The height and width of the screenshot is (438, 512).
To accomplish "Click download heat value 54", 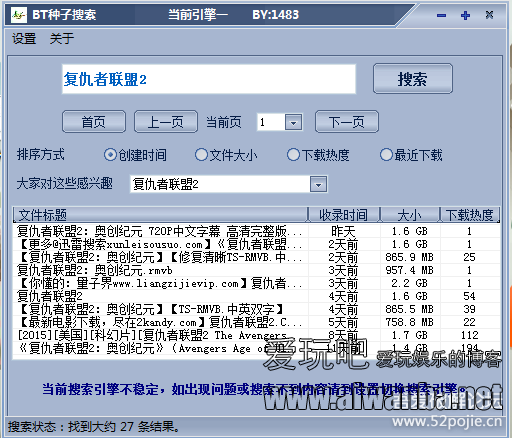I will (x=469, y=296).
